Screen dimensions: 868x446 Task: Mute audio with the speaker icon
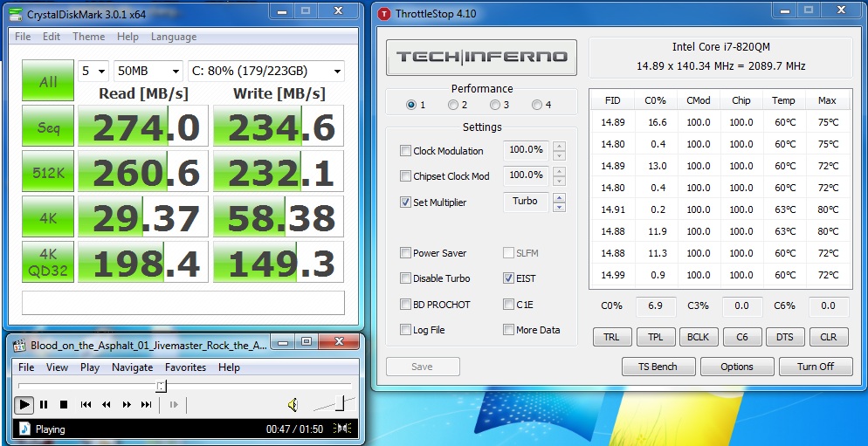click(293, 404)
